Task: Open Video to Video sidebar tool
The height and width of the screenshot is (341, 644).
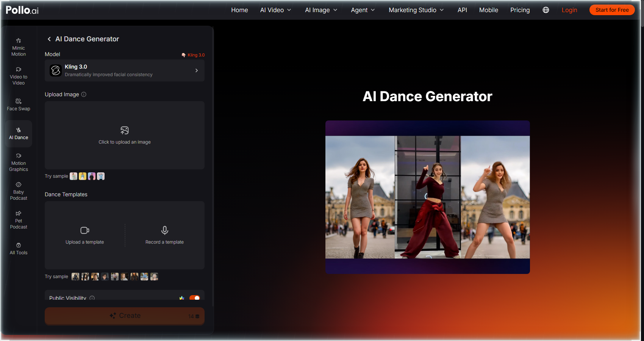Action: click(19, 76)
